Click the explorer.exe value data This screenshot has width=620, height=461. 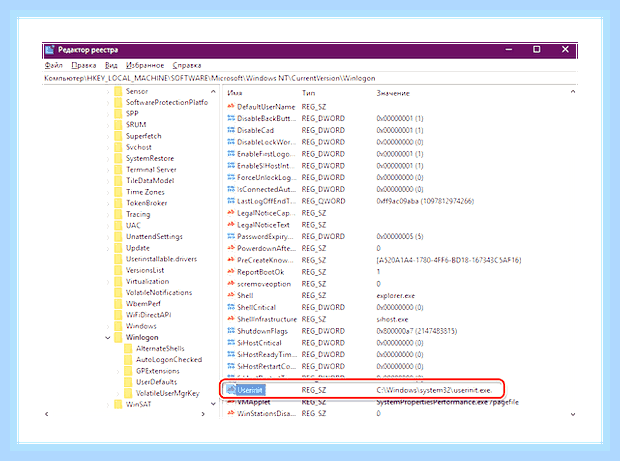[395, 295]
